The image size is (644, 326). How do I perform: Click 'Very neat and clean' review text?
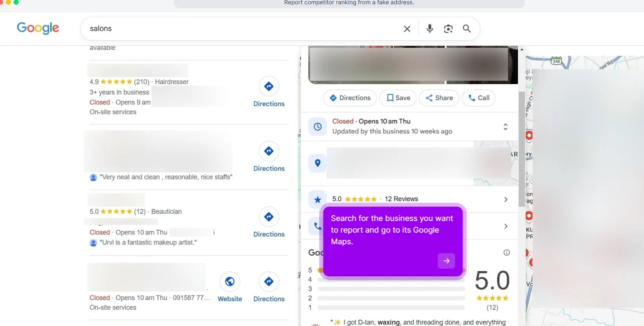coord(166,177)
